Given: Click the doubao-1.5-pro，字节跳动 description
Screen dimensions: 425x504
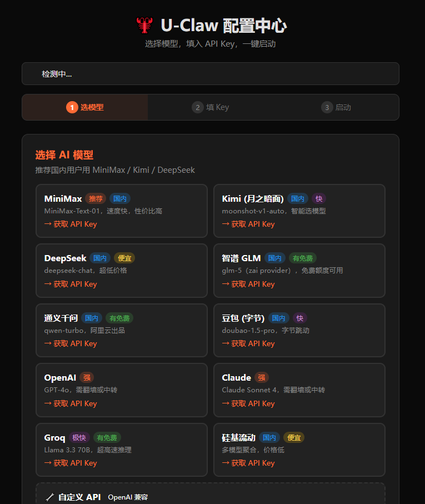Looking at the screenshot, I should point(266,331).
